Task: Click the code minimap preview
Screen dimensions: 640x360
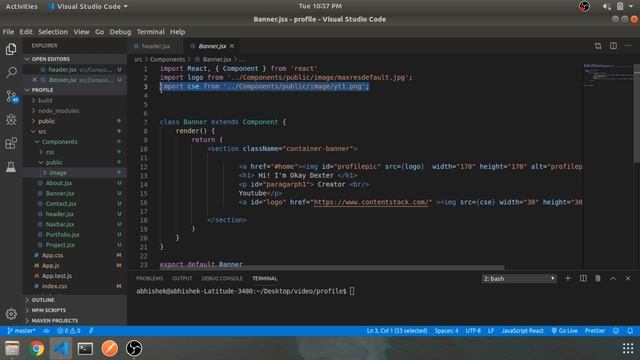Action: point(608,75)
